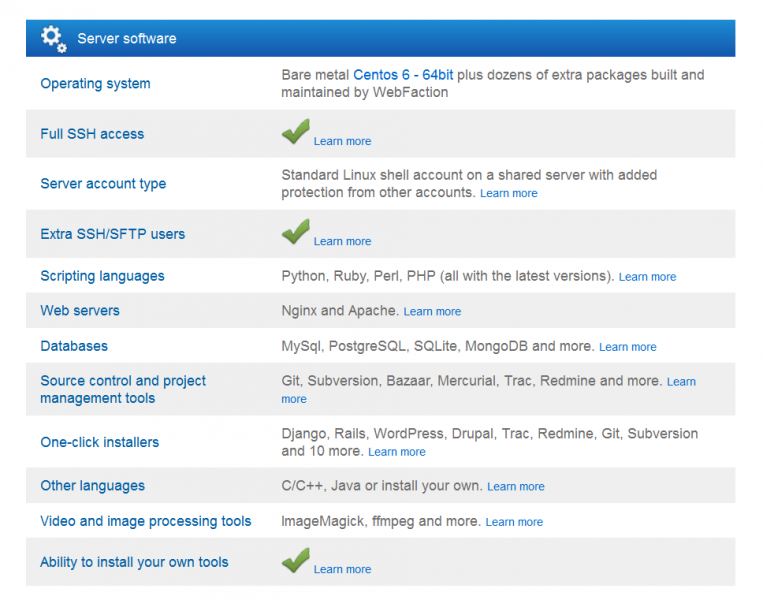This screenshot has width=763, height=600.
Task: Open Learn more about databases
Action: click(628, 347)
